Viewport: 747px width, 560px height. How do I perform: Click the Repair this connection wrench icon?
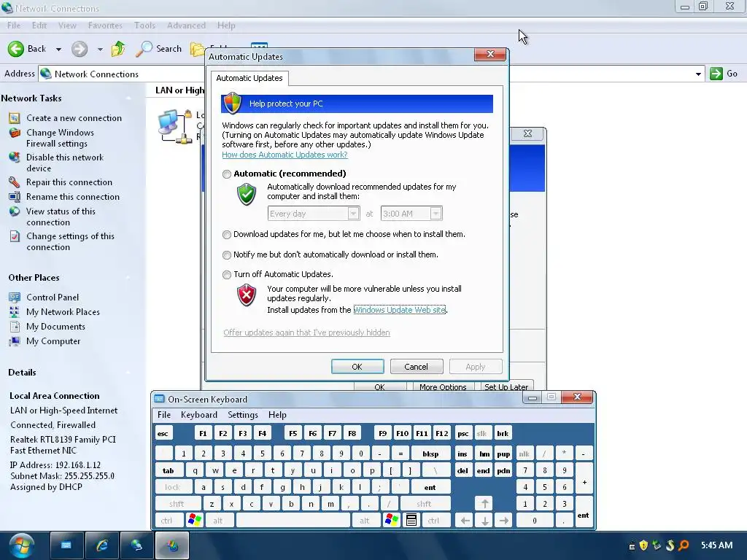(x=15, y=182)
